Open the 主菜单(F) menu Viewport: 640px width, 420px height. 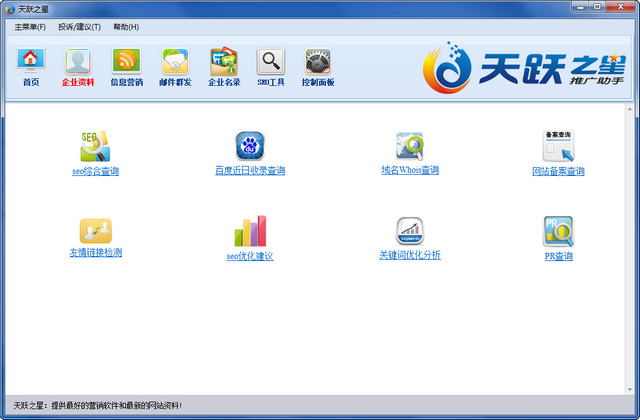[30, 27]
